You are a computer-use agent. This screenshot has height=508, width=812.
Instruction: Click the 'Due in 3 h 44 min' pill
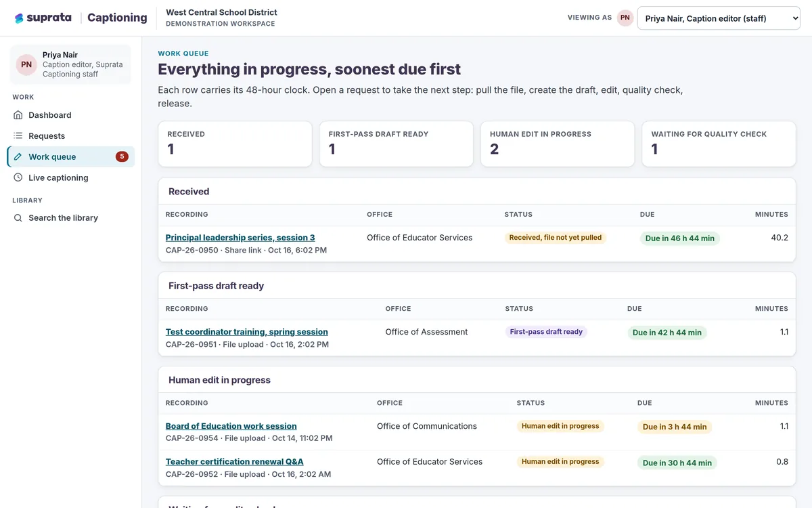675,427
